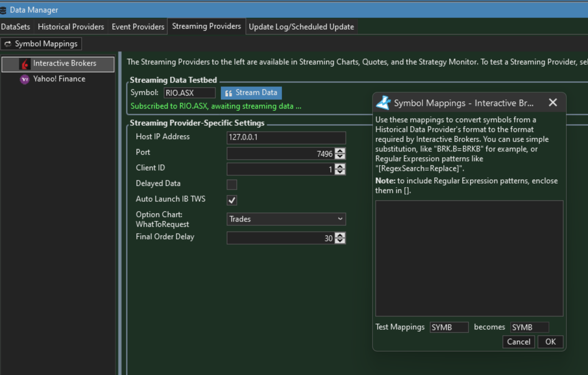Click the Delayed Data label
The height and width of the screenshot is (375, 588).
click(158, 184)
